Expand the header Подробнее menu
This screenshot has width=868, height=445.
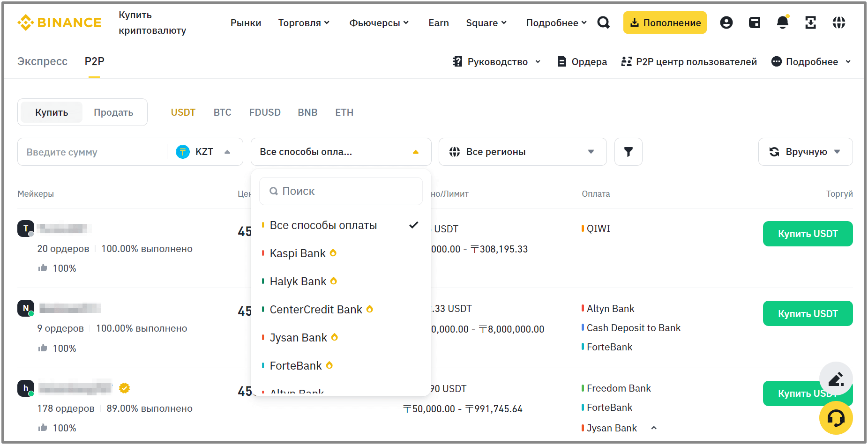click(556, 23)
